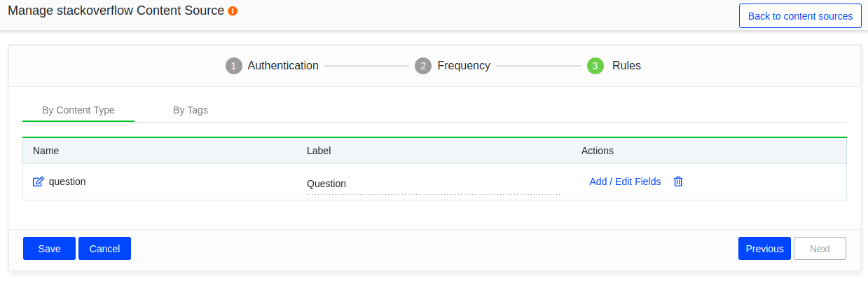This screenshot has width=868, height=281.
Task: Go back to content sources
Action: click(x=800, y=15)
